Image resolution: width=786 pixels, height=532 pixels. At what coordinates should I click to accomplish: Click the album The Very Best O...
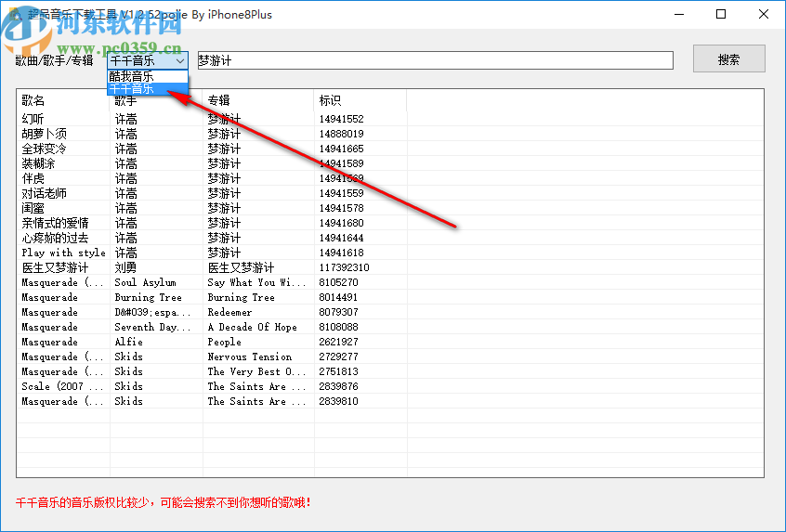pos(256,371)
